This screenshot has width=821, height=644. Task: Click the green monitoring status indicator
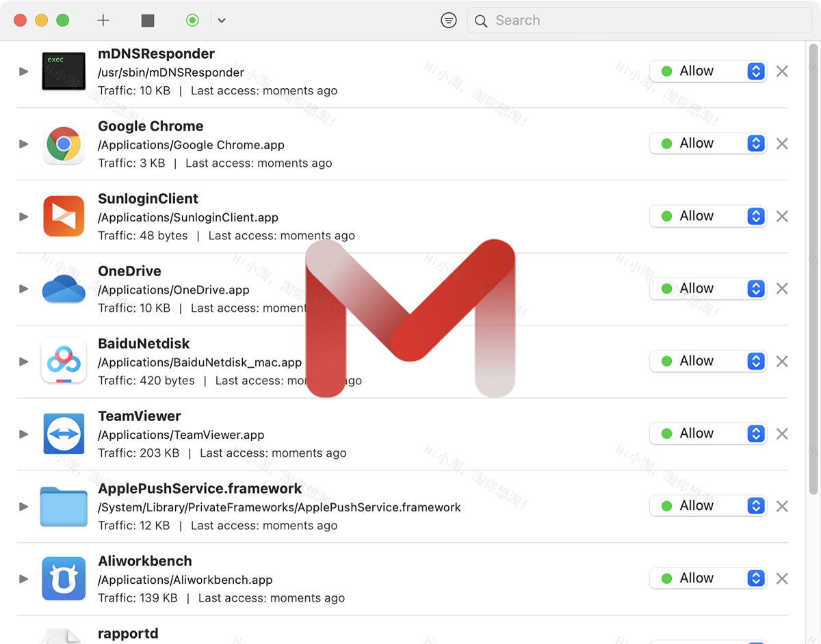(192, 20)
